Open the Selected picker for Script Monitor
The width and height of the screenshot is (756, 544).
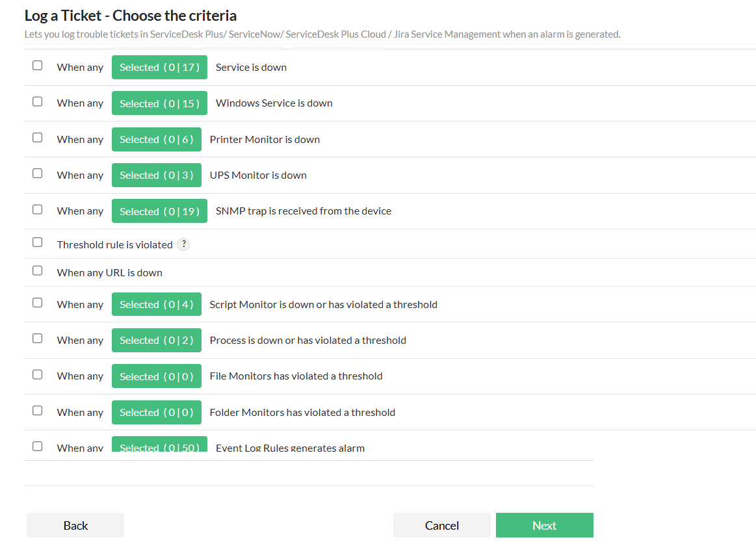156,304
